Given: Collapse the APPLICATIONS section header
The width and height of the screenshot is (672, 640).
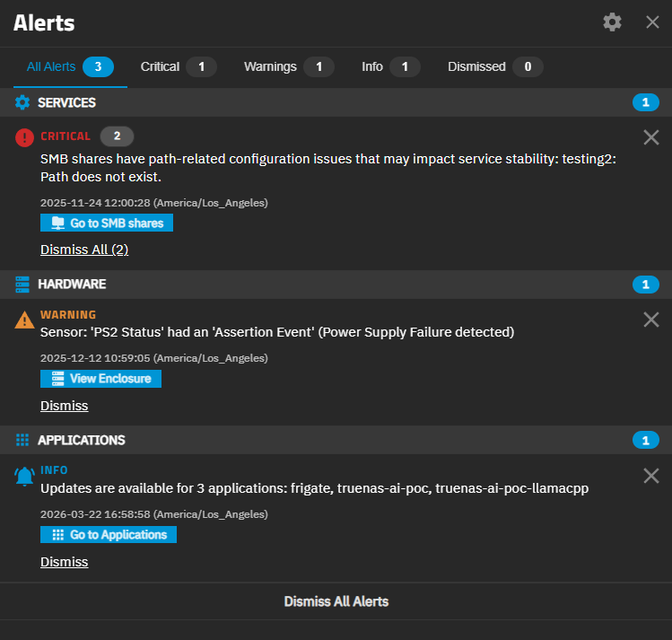Looking at the screenshot, I should coord(336,440).
